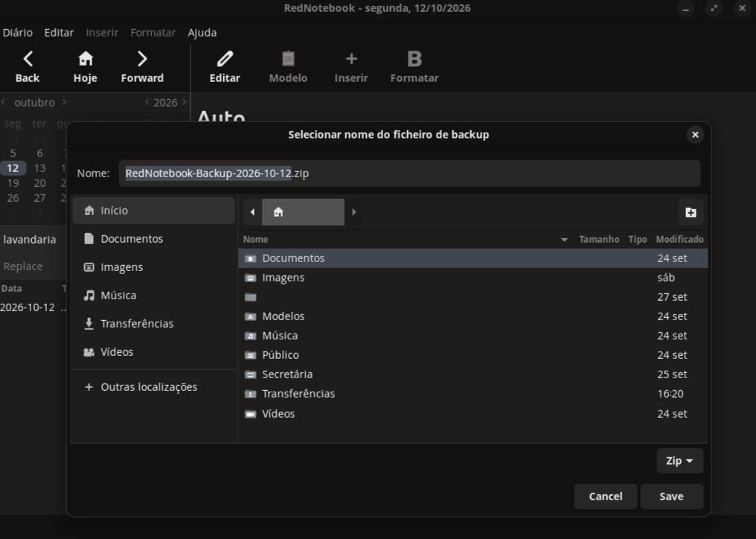Click the path bar right arrow
Viewport: 756px width, 539px height.
click(354, 212)
